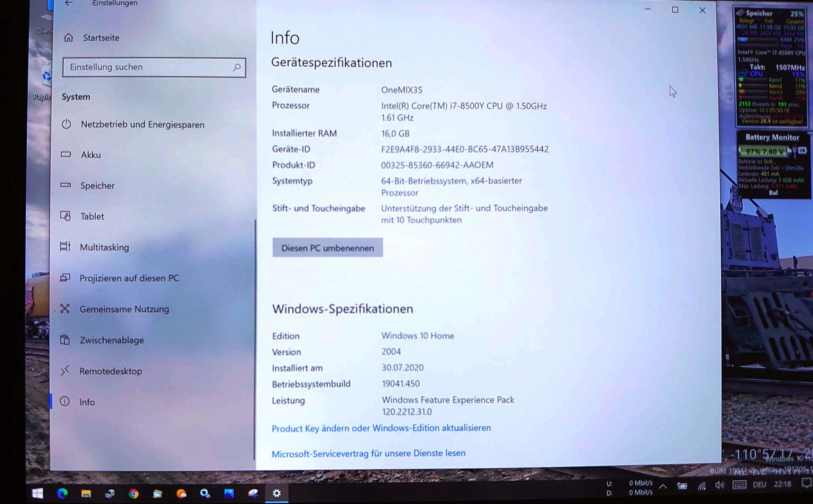Click the Speicher gadget header on desktop
Viewport: 813px width, 504px height.
pyautogui.click(x=759, y=13)
